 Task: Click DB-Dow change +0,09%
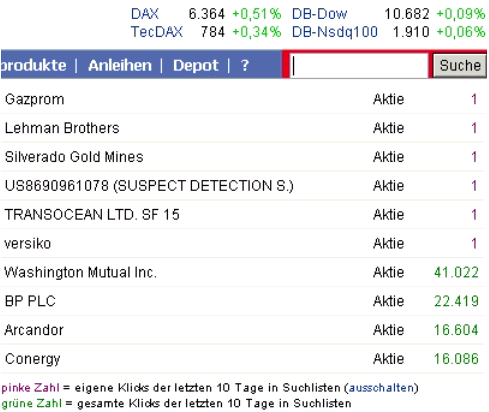point(461,14)
